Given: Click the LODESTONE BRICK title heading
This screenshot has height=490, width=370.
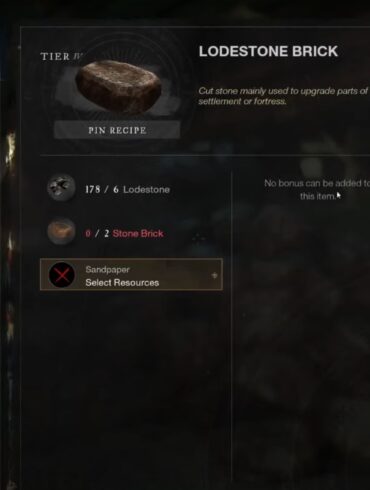Looking at the screenshot, I should click(268, 51).
